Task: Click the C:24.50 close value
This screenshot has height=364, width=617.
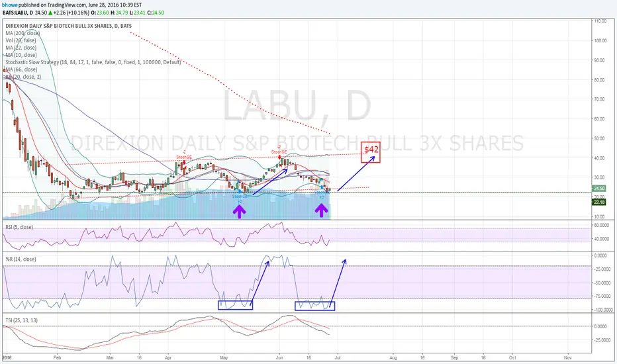Action: click(x=156, y=13)
